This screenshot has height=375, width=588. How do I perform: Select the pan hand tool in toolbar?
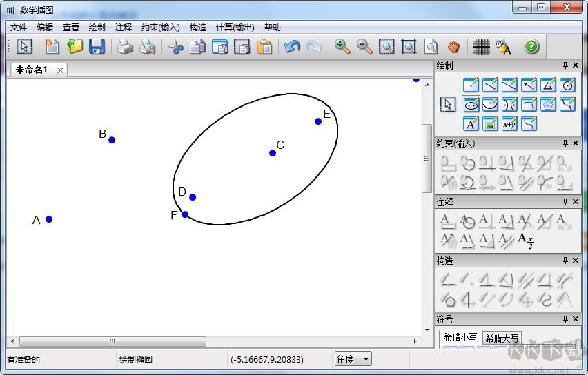coord(453,47)
